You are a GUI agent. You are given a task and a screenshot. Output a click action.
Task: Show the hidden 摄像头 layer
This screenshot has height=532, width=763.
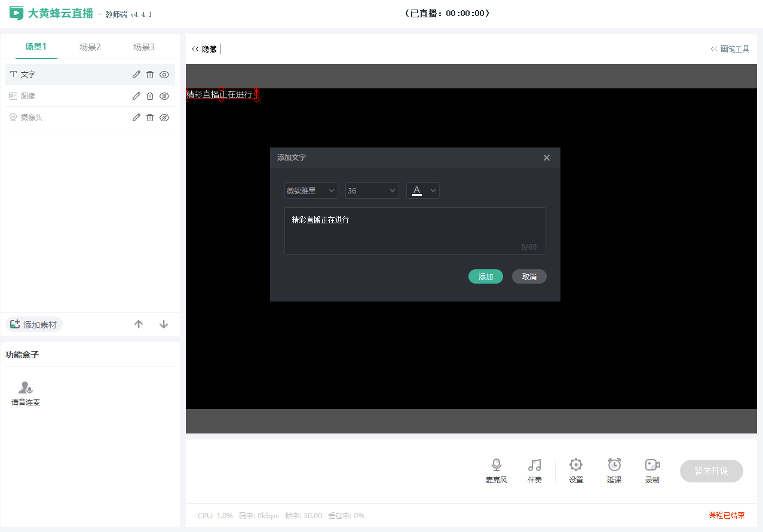tap(164, 118)
